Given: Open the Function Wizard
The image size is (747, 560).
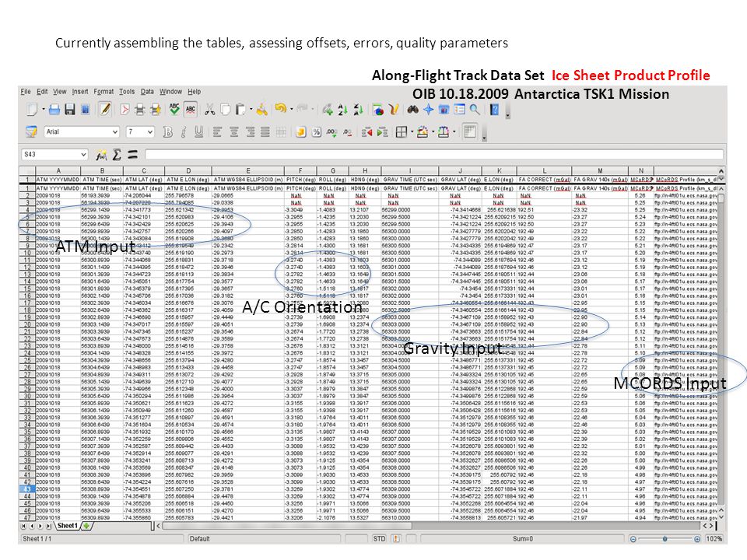Looking at the screenshot, I should tap(101, 155).
